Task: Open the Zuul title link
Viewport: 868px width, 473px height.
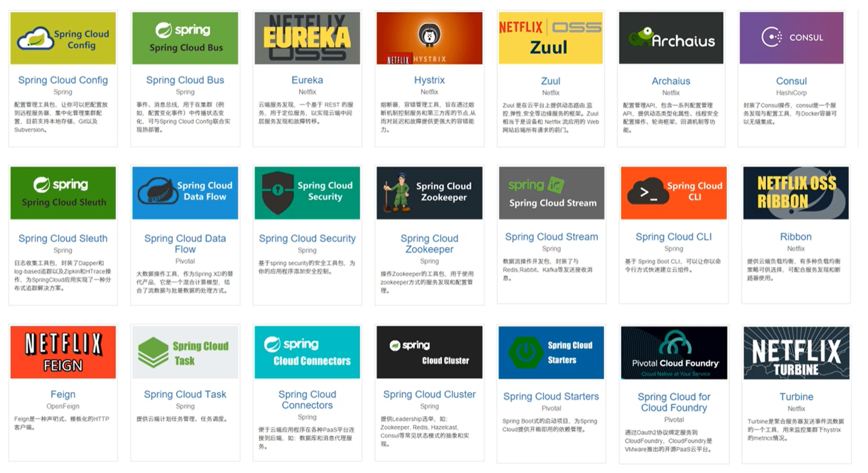Action: coord(550,81)
